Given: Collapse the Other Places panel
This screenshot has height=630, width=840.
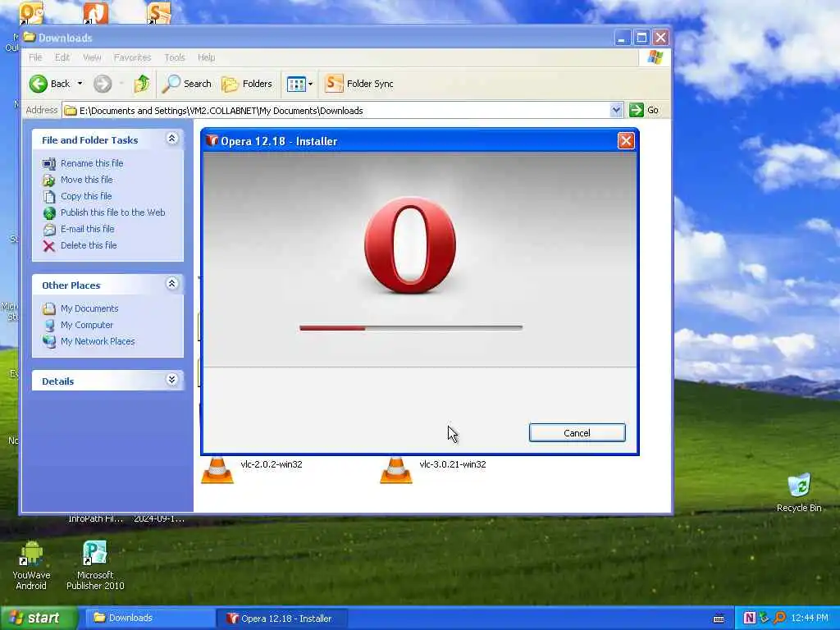Looking at the screenshot, I should pos(172,283).
